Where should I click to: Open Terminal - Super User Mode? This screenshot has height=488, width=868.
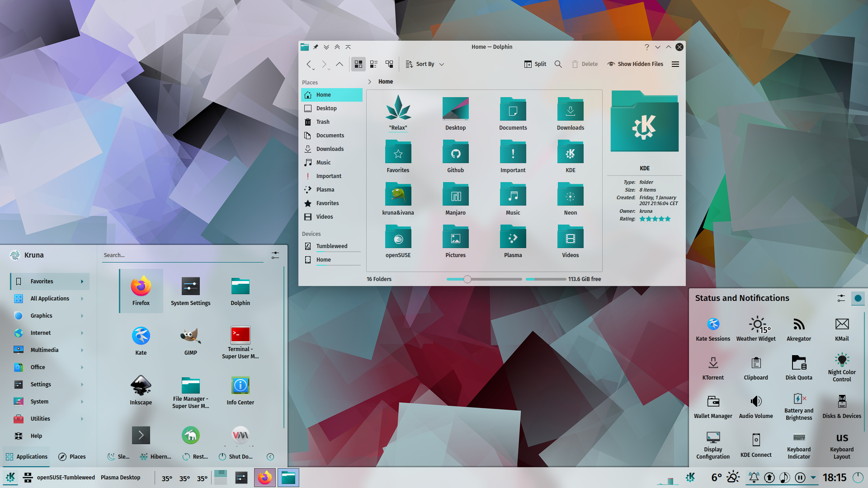coord(240,343)
